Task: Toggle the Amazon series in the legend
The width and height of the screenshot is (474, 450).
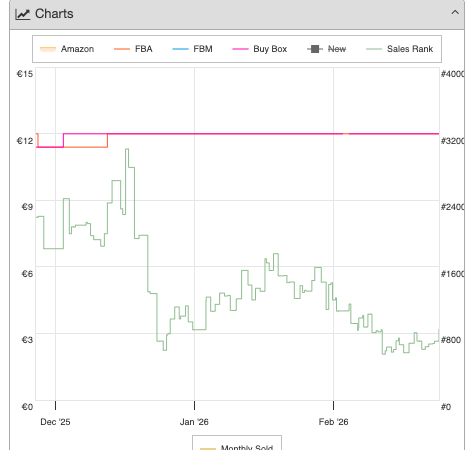Action: click(x=67, y=49)
